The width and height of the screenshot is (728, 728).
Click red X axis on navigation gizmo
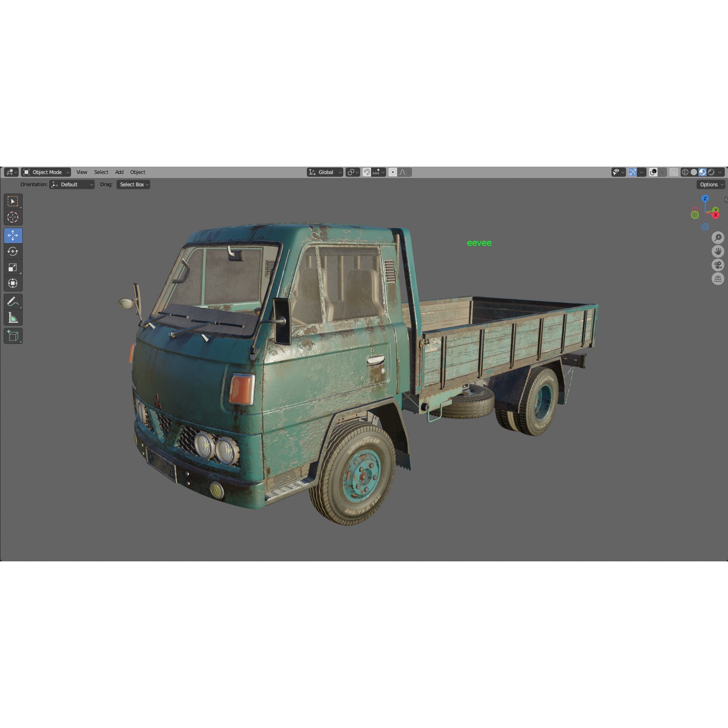click(716, 214)
